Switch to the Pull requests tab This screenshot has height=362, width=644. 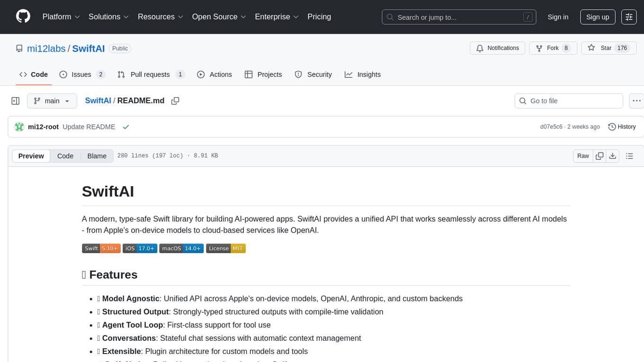click(151, 74)
